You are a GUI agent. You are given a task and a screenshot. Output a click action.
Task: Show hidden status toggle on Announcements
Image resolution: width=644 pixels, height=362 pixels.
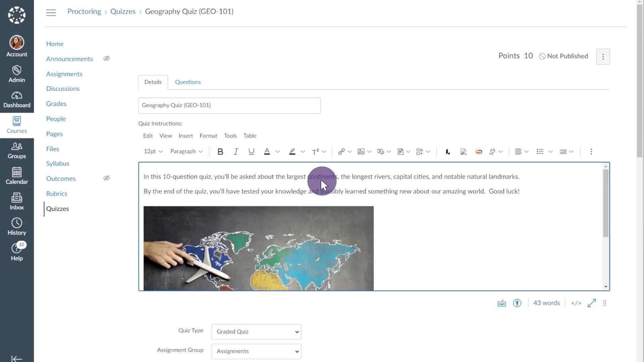[x=107, y=58]
